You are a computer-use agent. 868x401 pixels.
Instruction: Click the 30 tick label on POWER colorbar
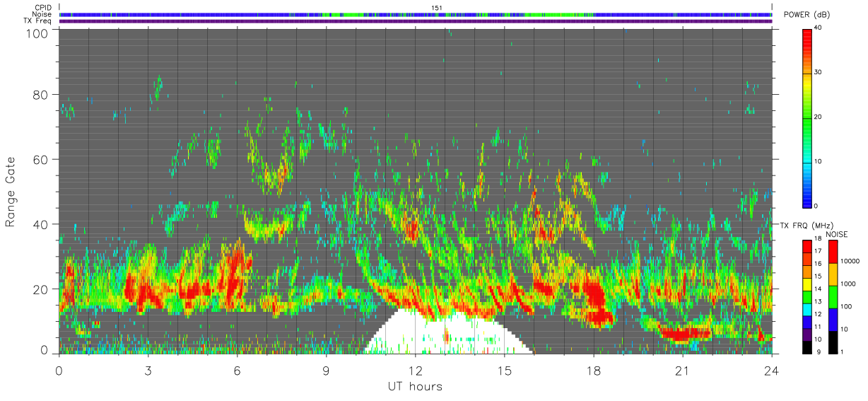819,73
